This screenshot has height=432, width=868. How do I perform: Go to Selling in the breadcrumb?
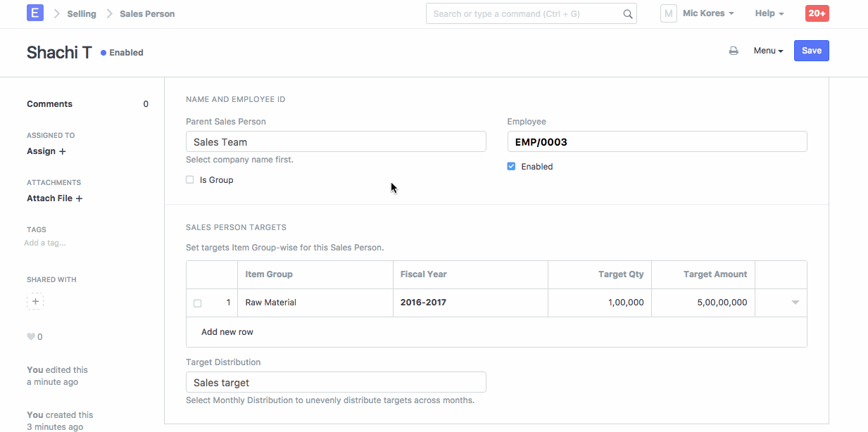click(82, 13)
